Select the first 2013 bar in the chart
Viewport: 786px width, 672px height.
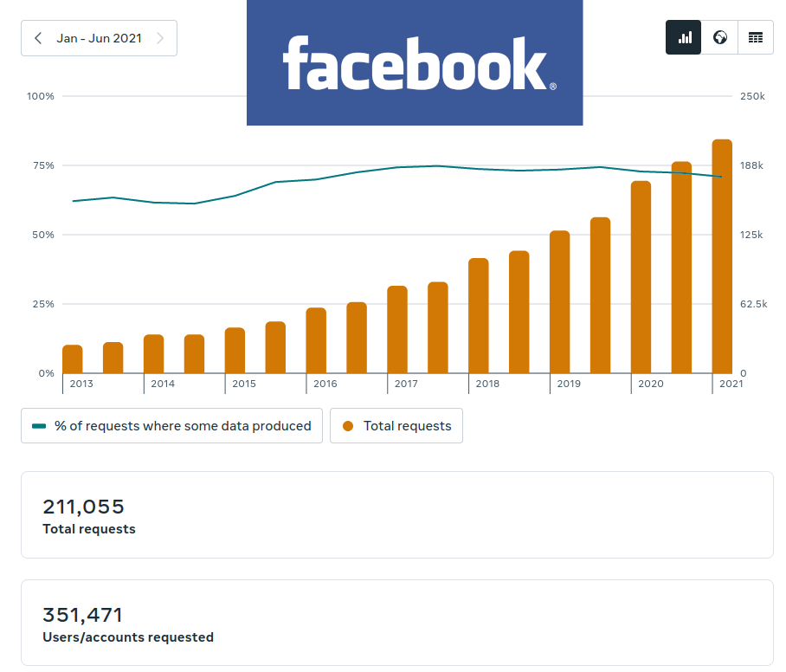[x=73, y=359]
